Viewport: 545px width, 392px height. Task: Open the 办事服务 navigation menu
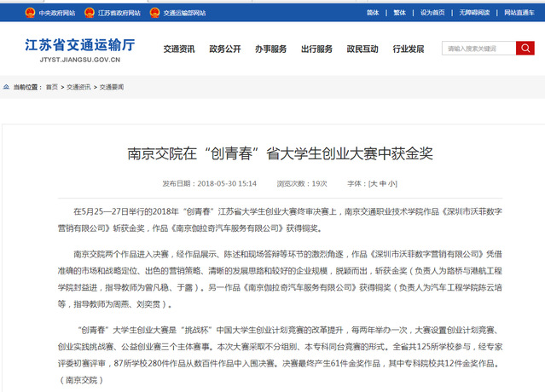270,49
